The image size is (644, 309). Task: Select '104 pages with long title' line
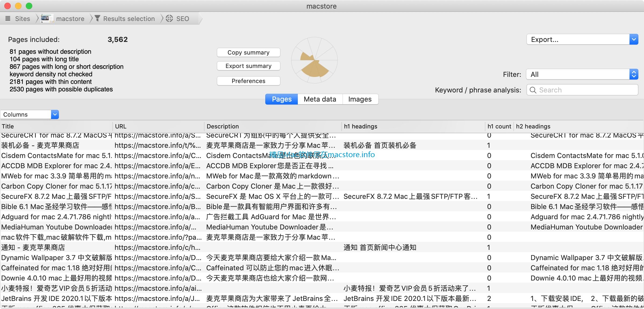tap(44, 59)
